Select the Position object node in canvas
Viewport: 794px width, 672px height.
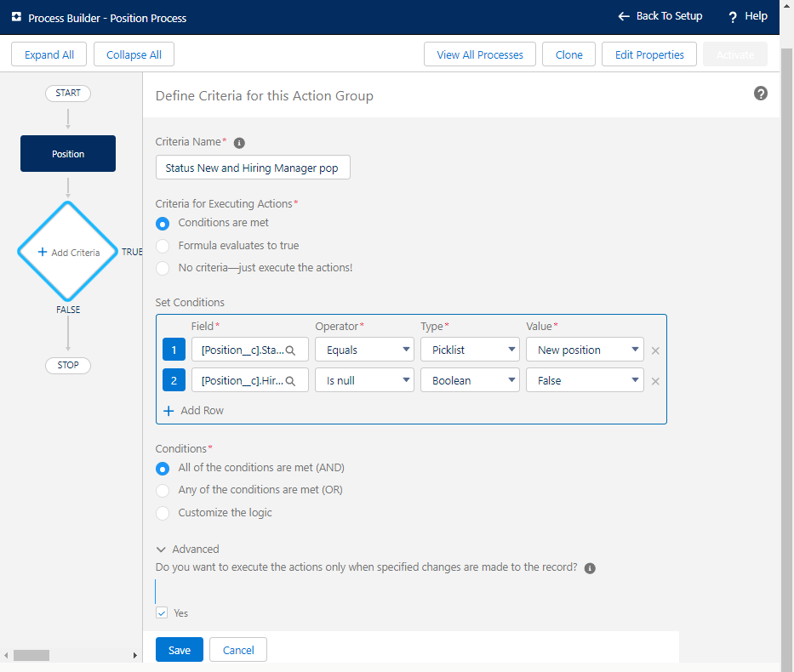[x=68, y=153]
